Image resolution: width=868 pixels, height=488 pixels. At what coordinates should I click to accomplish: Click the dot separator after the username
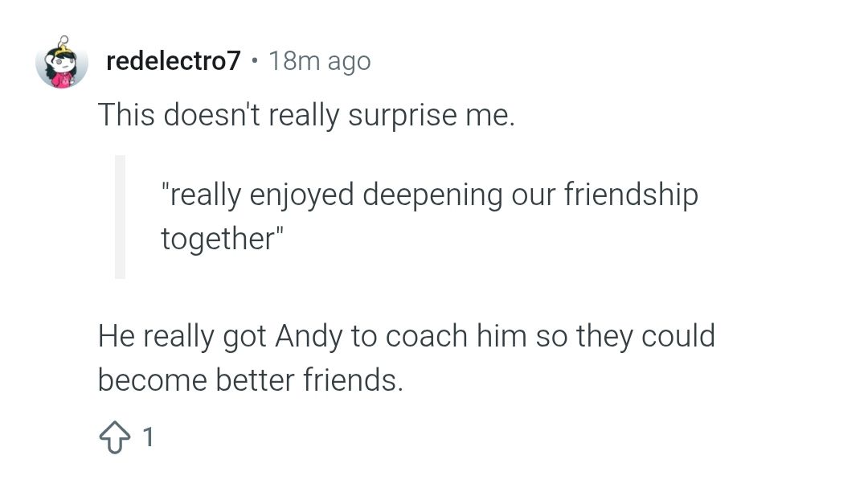(x=255, y=60)
